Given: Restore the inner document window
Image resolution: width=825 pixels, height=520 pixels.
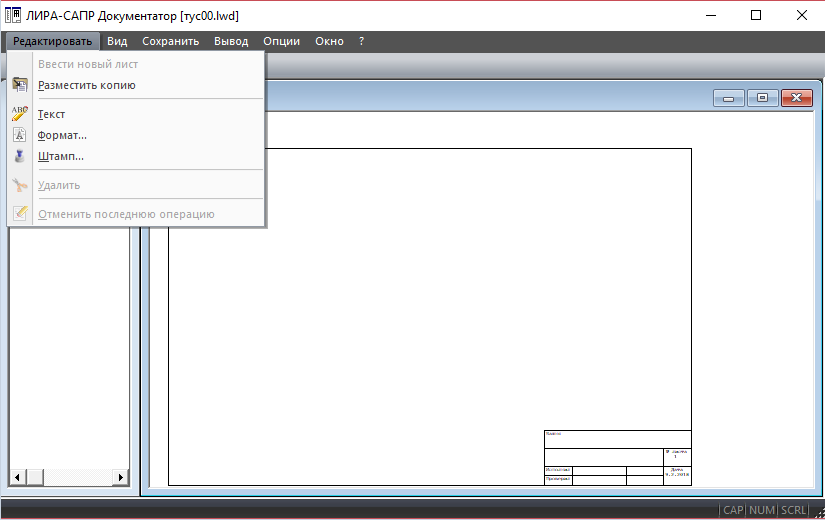Looking at the screenshot, I should click(x=762, y=98).
